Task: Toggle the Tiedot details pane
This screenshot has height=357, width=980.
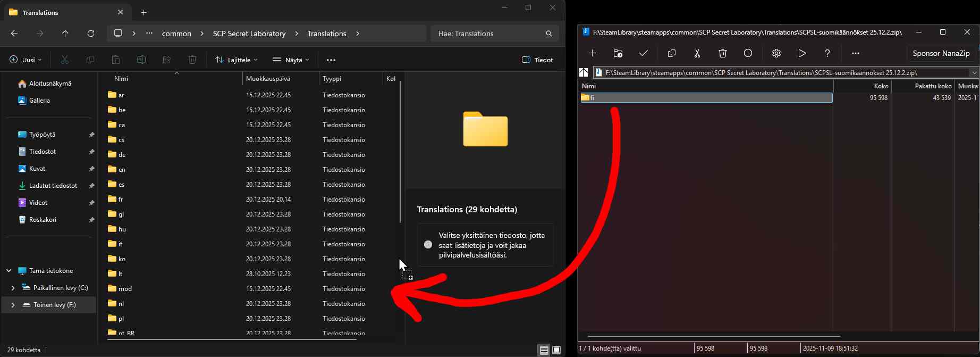Action: point(537,60)
